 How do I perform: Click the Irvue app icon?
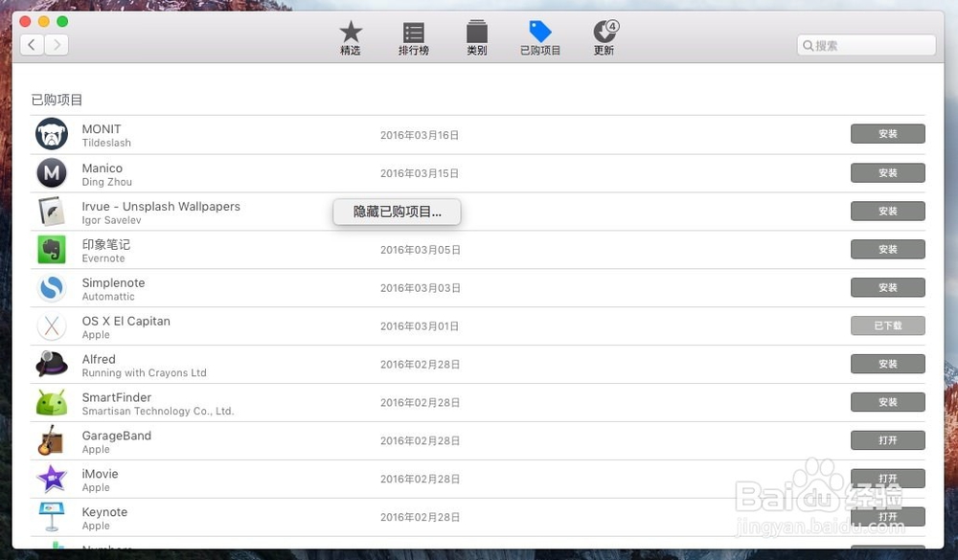[52, 212]
